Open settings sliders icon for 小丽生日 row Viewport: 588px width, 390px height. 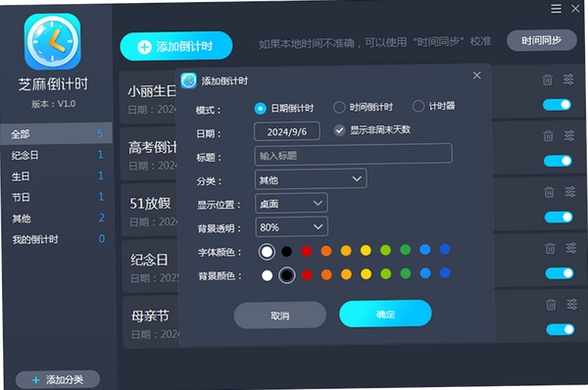coord(568,79)
